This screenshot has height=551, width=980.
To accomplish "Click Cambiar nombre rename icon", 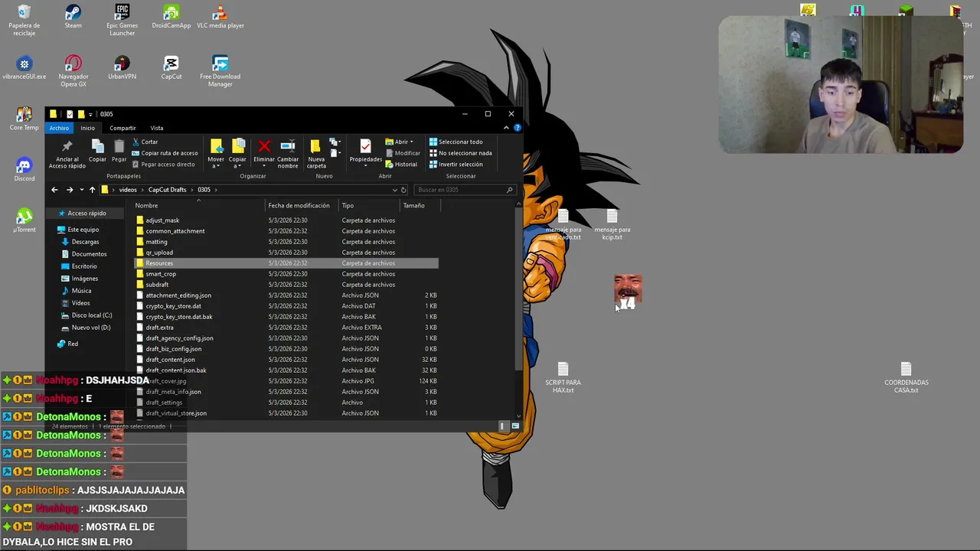I will (288, 146).
